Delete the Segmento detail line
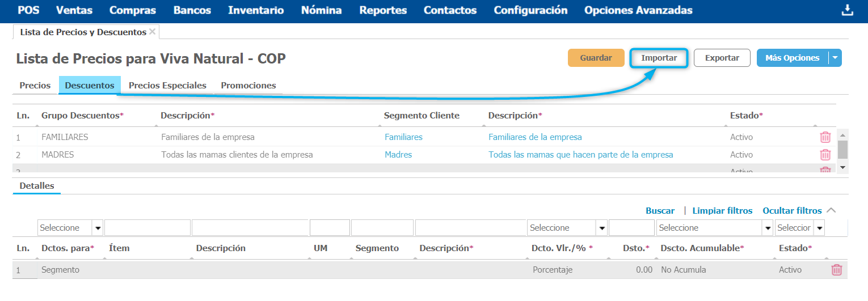The image size is (868, 301). coord(836,270)
